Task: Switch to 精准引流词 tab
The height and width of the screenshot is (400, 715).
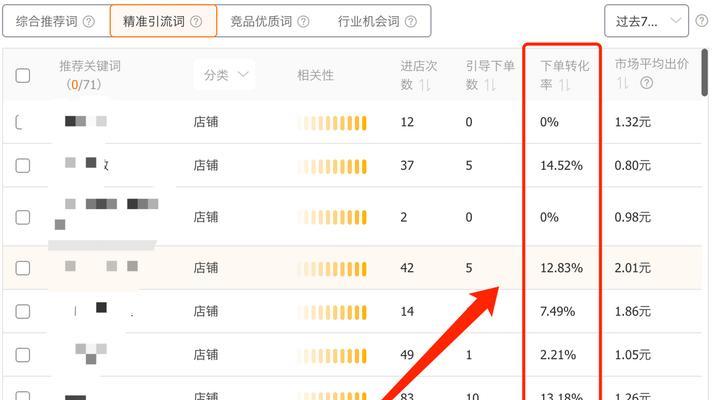Action: pos(163,21)
